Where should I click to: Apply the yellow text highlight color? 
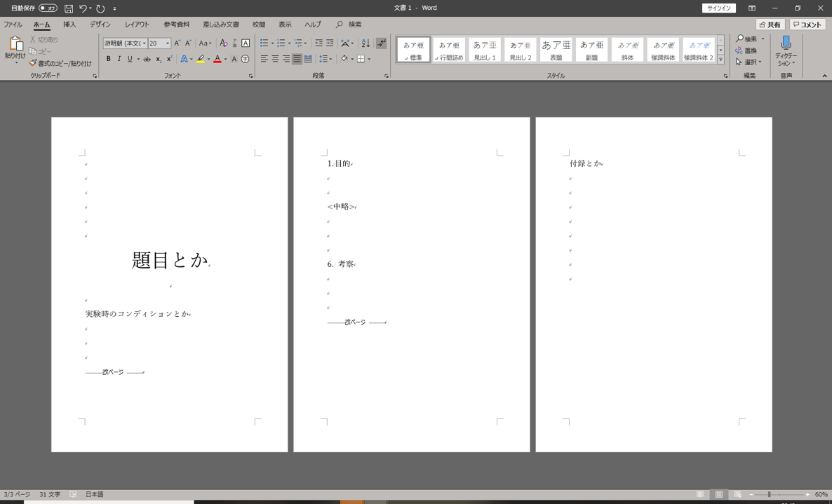pos(201,59)
